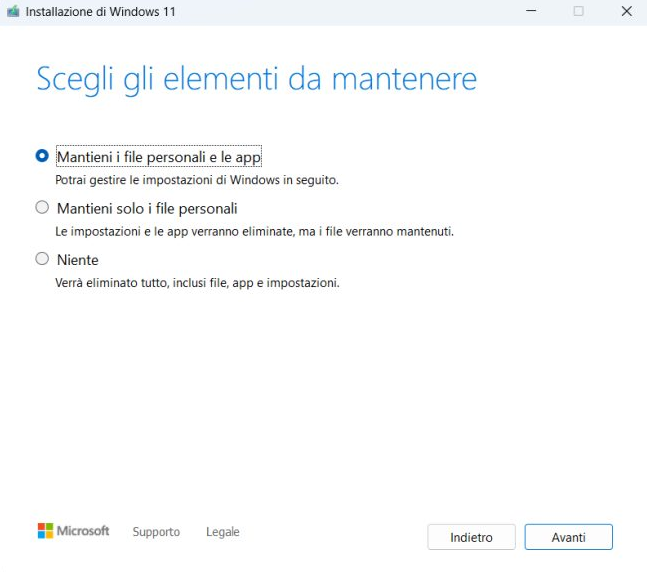Click the 'Mantieni solo i file personali' label
The width and height of the screenshot is (647, 572).
pos(147,208)
